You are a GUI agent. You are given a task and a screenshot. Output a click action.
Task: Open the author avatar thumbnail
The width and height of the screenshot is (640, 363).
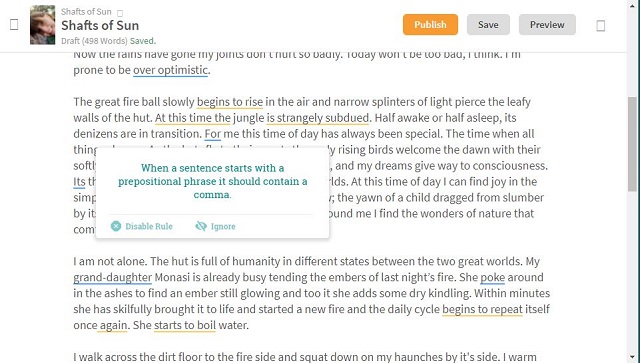[x=42, y=24]
